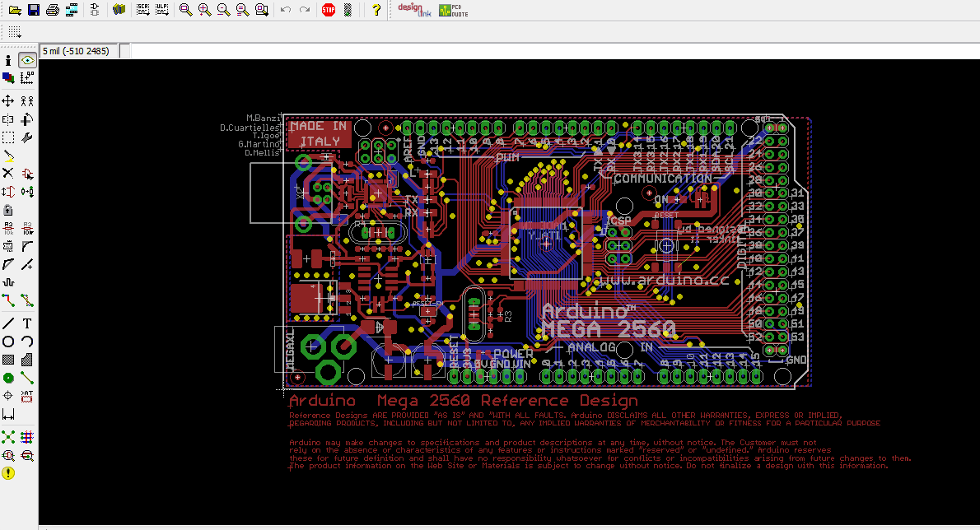The width and height of the screenshot is (980, 530).
Task: Select the Change wrench tool
Action: click(27, 137)
